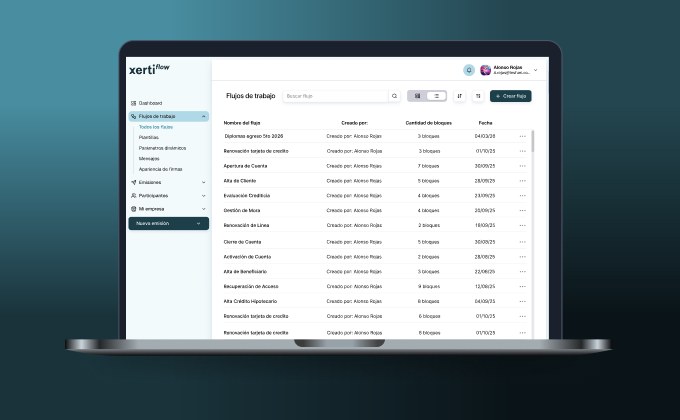Open options menu for Alta Crédito Hipotecario row
The height and width of the screenshot is (420, 680).
[523, 302]
